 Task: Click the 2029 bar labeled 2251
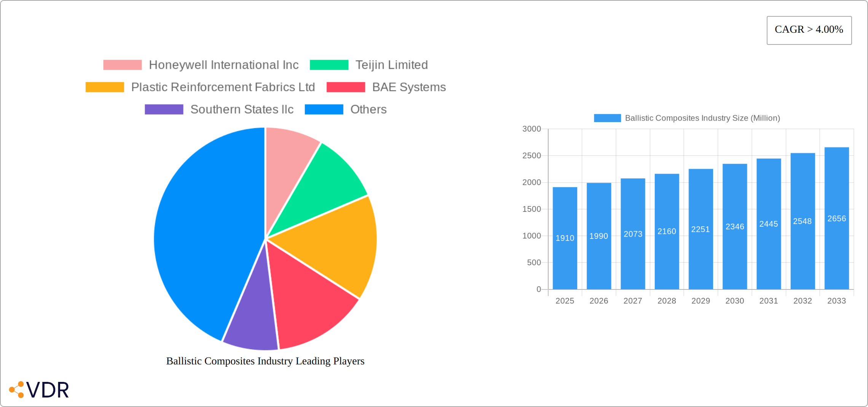click(701, 229)
